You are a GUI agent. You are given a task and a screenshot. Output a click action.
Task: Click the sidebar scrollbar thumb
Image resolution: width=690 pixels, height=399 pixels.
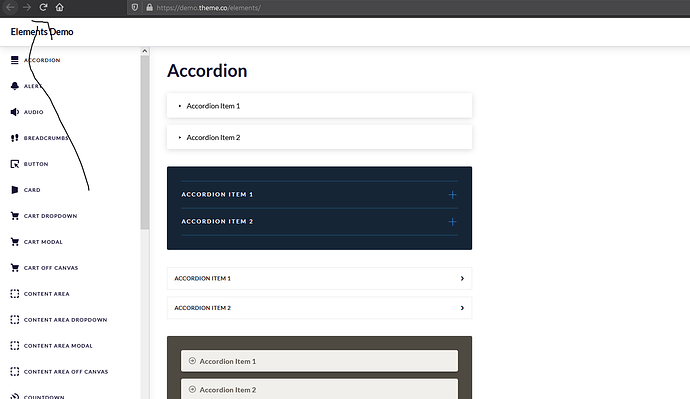tap(145, 143)
